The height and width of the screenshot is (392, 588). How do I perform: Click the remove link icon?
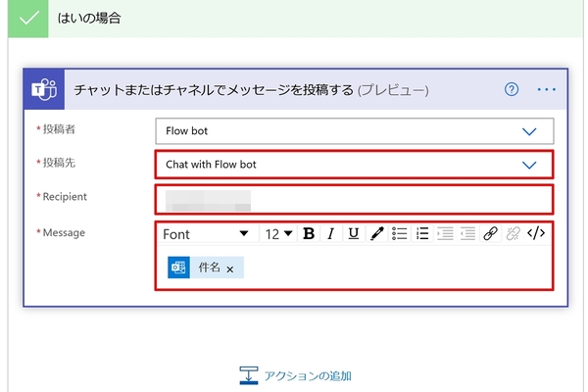513,233
